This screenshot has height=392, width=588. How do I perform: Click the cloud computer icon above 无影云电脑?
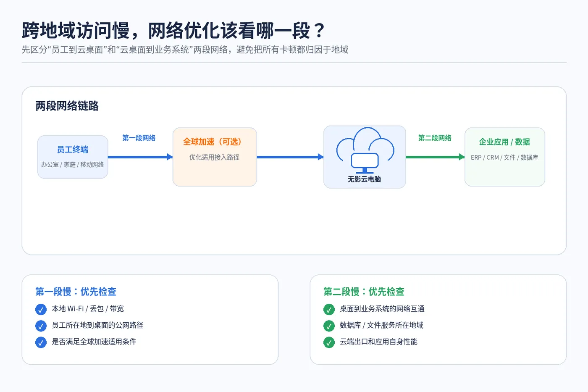(365, 150)
